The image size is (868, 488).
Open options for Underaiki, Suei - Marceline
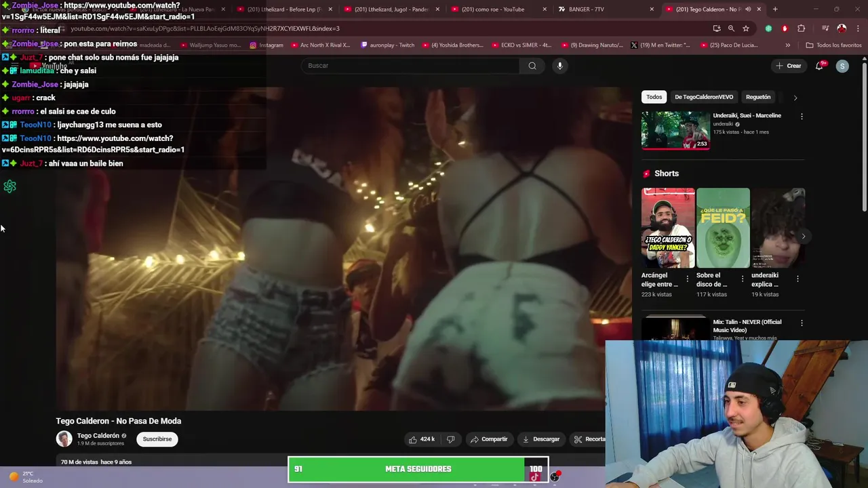(802, 117)
